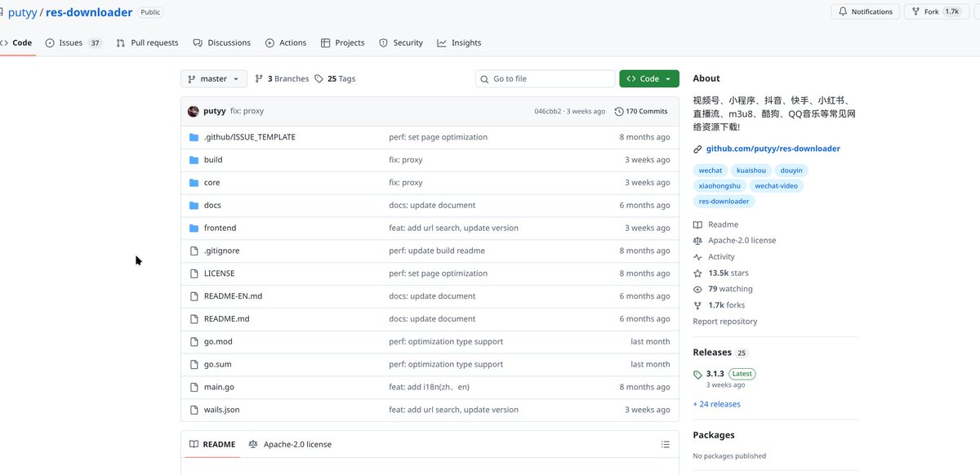
Task: Open the Code tab
Action: [17, 42]
